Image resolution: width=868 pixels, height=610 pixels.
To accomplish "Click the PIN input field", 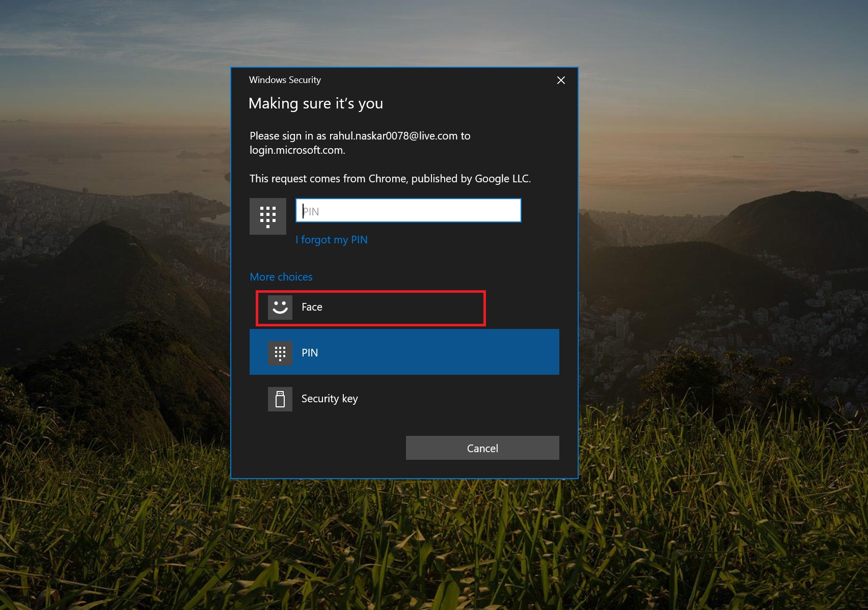I will point(408,210).
